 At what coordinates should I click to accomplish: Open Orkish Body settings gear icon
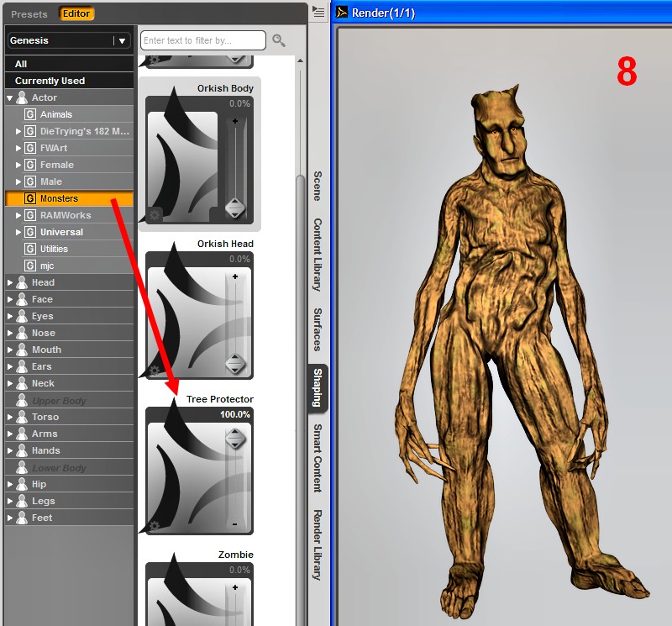tap(155, 215)
